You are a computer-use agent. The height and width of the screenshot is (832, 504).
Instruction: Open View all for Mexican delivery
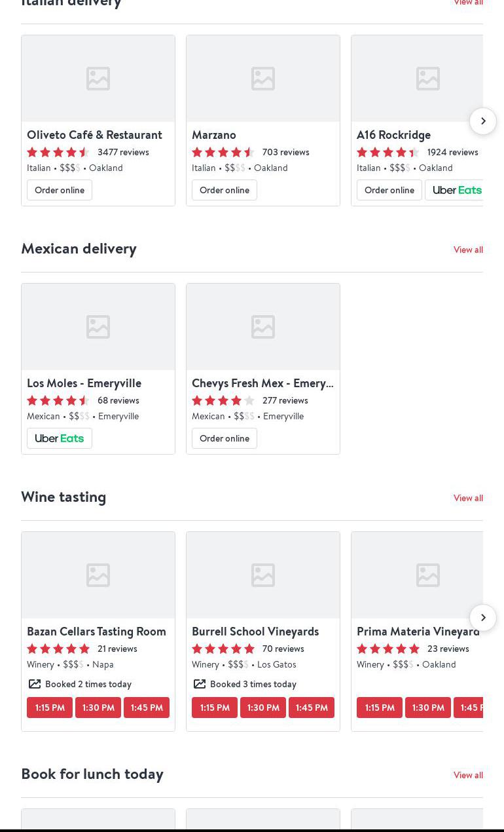click(x=468, y=250)
